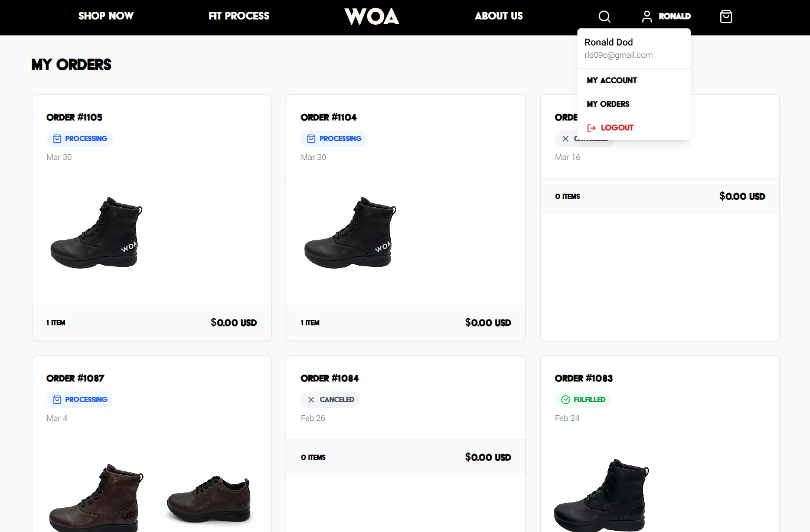Click the X icon on order 1084 CANCELED badge
The image size is (810, 532).
[311, 399]
